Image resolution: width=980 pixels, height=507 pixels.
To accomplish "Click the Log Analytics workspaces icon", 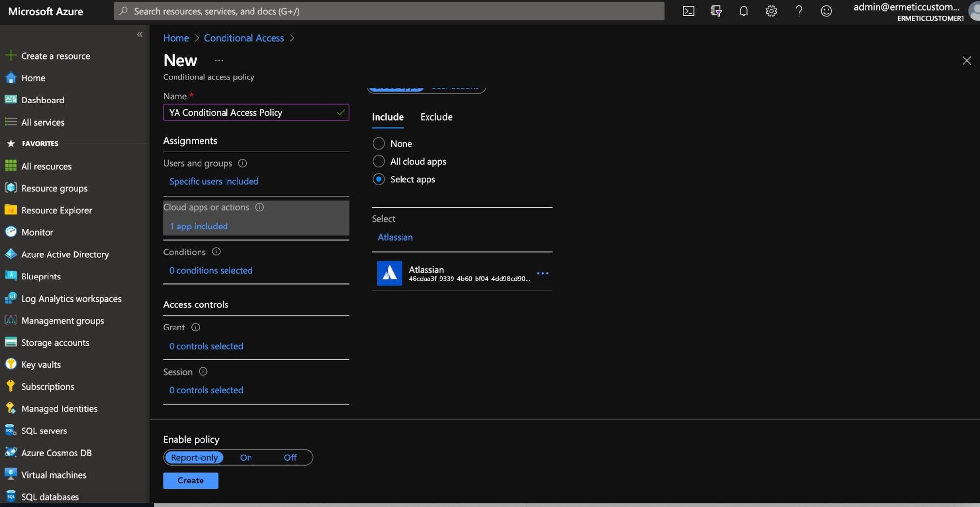I will click(x=10, y=298).
